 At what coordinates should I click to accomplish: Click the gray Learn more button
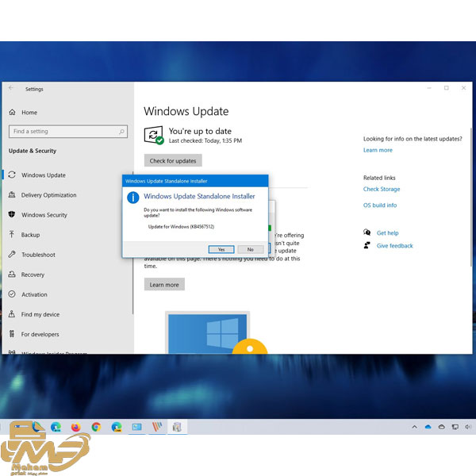(x=164, y=285)
